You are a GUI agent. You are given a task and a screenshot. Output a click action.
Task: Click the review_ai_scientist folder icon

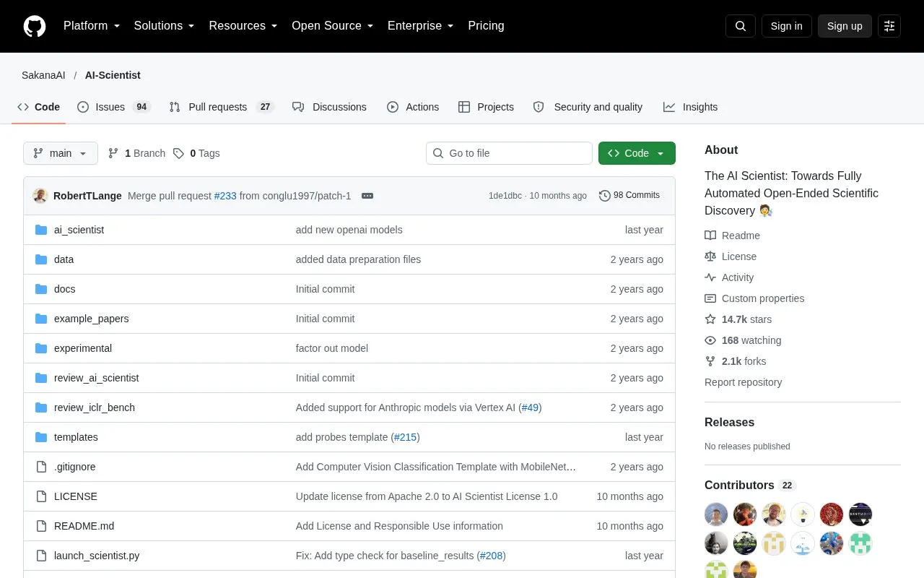(x=41, y=378)
